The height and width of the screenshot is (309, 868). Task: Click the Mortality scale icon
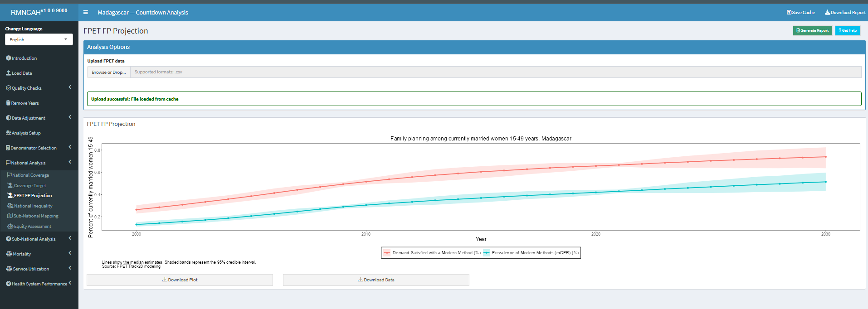tap(9, 254)
